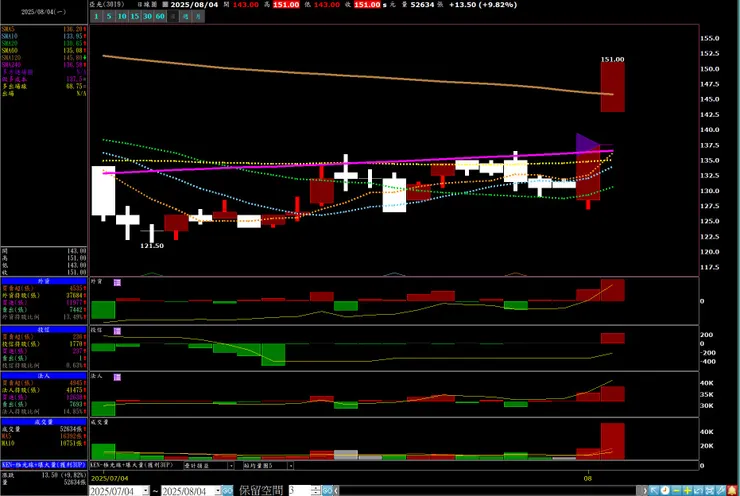Click the SMA60 legend row
740x496 pixels.
pyautogui.click(x=44, y=50)
